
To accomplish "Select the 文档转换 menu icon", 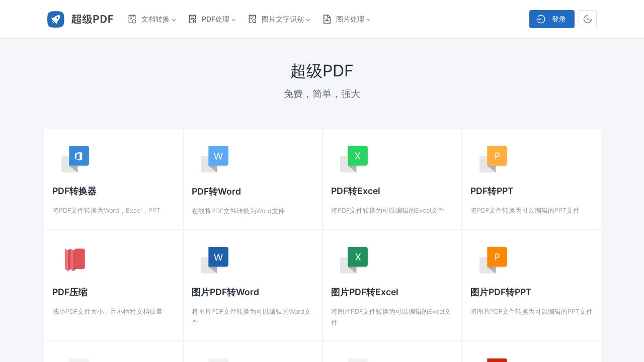I will pyautogui.click(x=132, y=19).
